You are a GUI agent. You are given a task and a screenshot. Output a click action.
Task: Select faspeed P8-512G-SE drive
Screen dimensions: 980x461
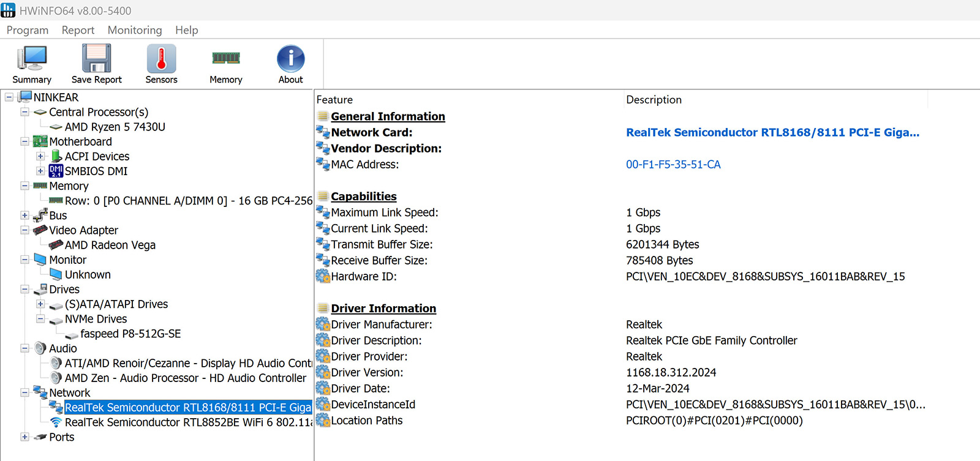pos(130,334)
